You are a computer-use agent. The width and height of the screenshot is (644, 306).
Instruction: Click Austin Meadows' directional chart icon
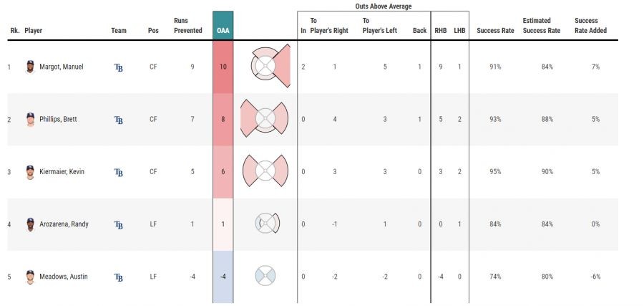click(265, 275)
